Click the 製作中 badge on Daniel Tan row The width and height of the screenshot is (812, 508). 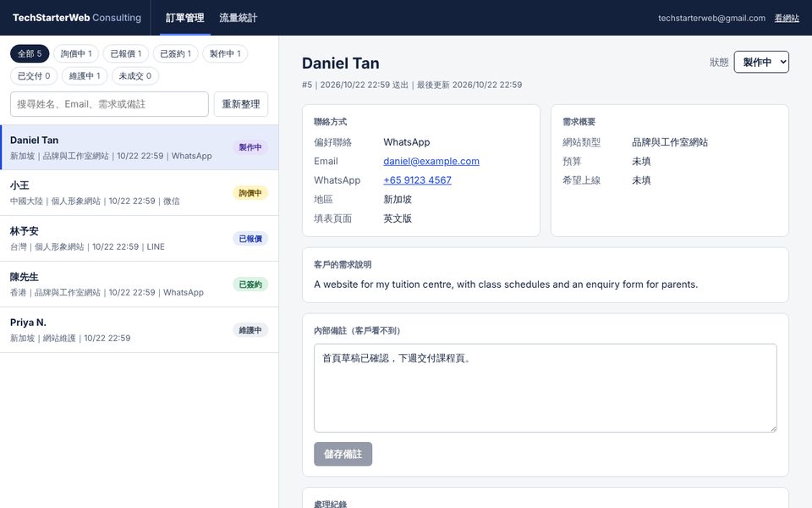point(250,147)
